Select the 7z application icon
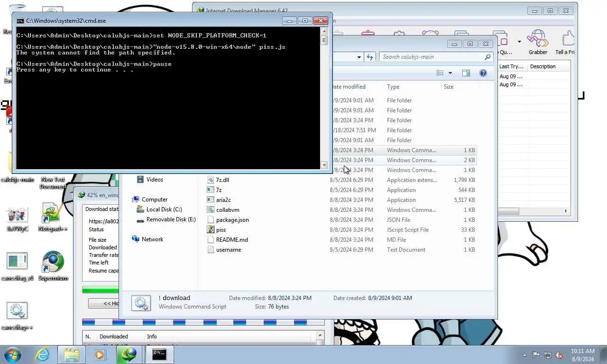The image size is (607, 364). click(211, 190)
